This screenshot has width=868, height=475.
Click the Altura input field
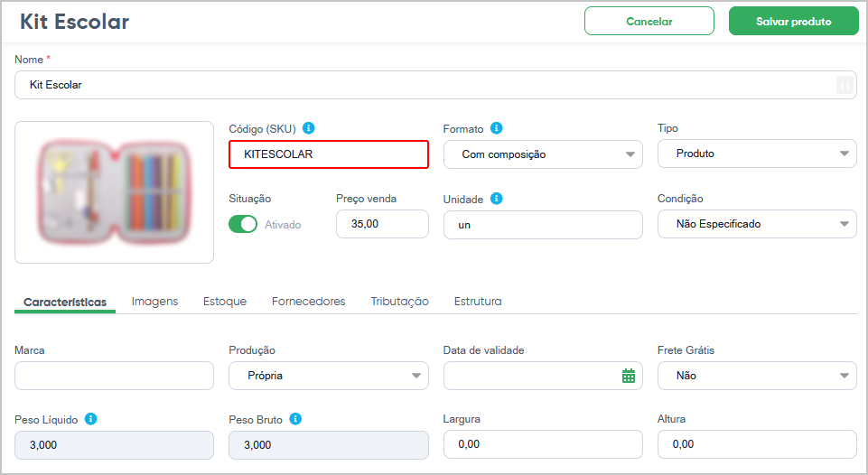click(x=757, y=444)
